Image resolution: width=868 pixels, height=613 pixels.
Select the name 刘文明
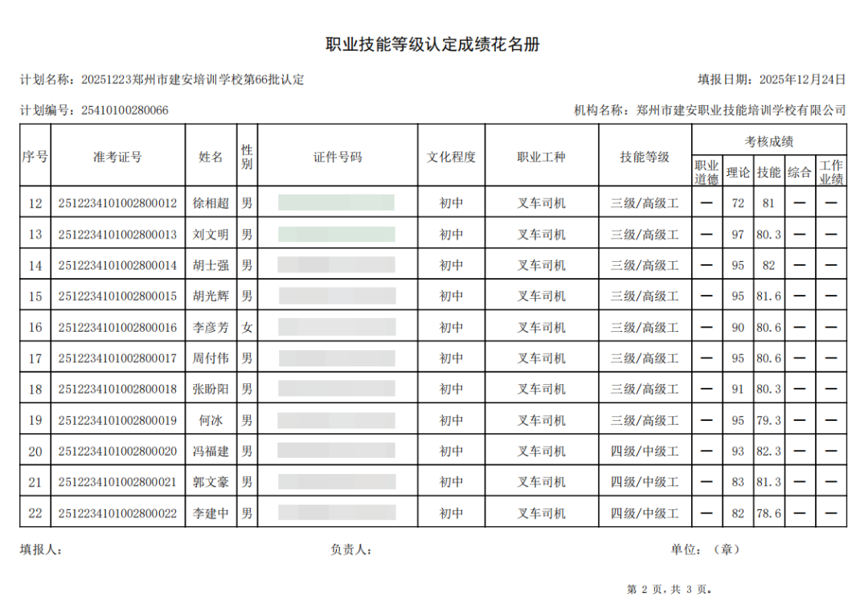(x=211, y=235)
